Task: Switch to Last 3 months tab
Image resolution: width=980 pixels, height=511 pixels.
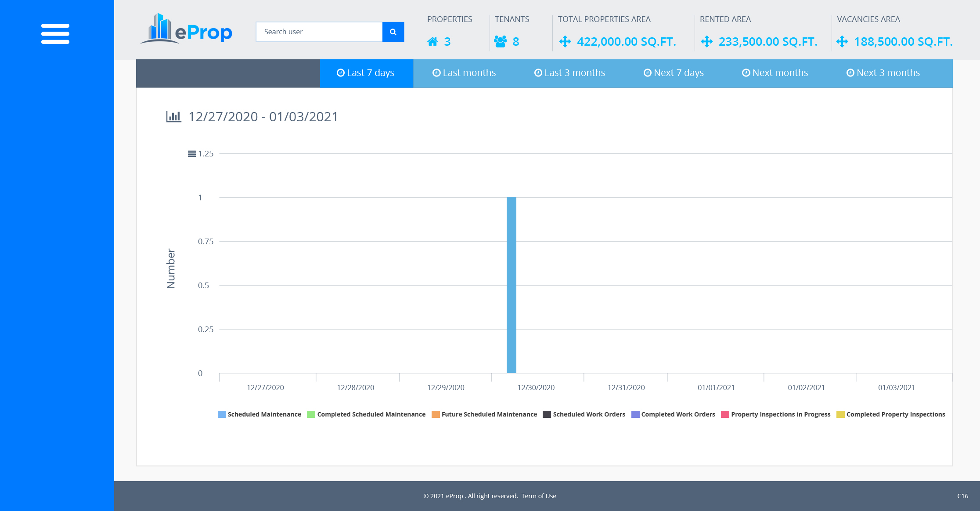Action: 569,73
